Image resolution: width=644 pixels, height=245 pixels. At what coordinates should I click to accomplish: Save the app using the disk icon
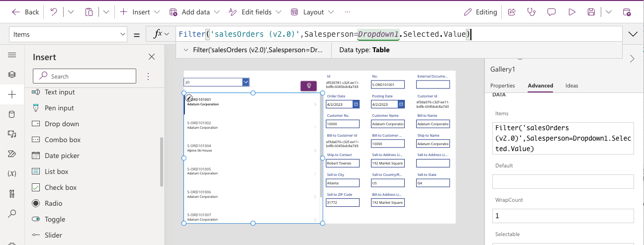(591, 12)
